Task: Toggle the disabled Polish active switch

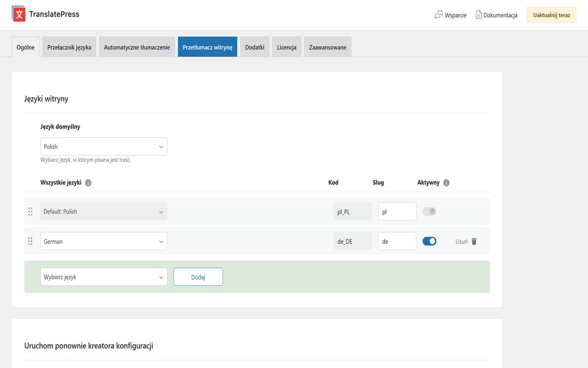Action: 429,211
